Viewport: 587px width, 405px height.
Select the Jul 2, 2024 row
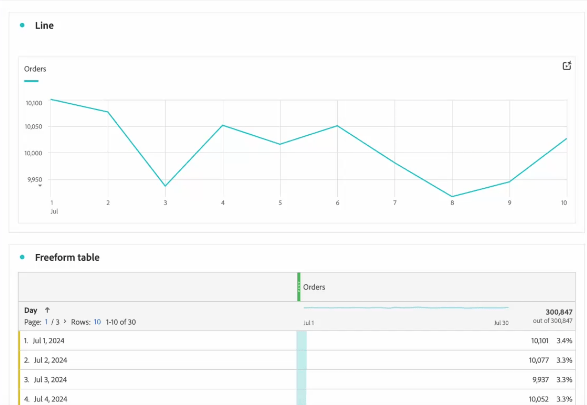(297, 360)
